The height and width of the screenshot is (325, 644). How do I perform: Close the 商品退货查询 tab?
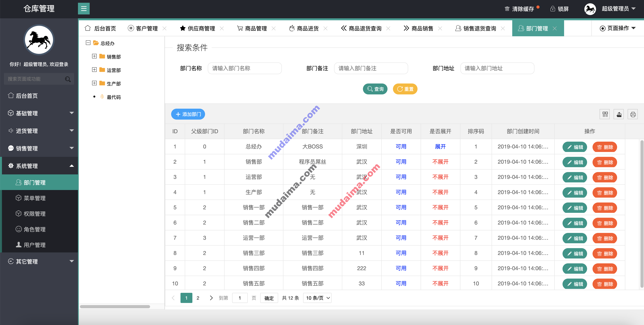coord(388,28)
